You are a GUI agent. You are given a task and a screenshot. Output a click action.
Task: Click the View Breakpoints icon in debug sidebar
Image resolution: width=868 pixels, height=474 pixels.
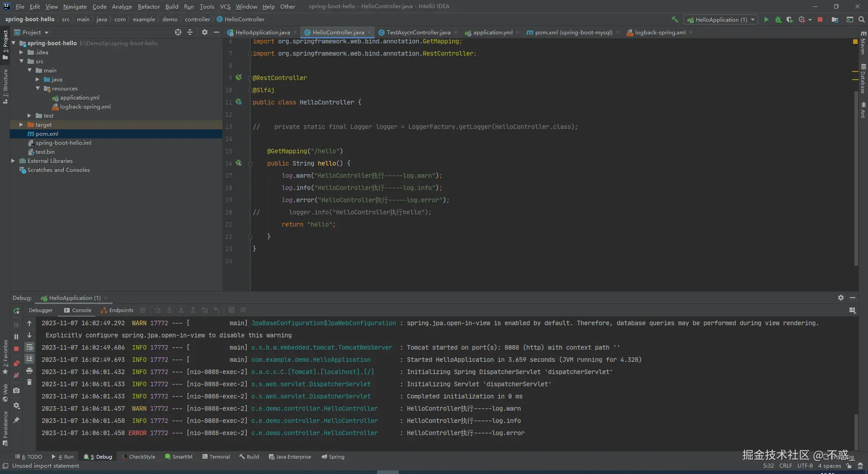point(16,364)
